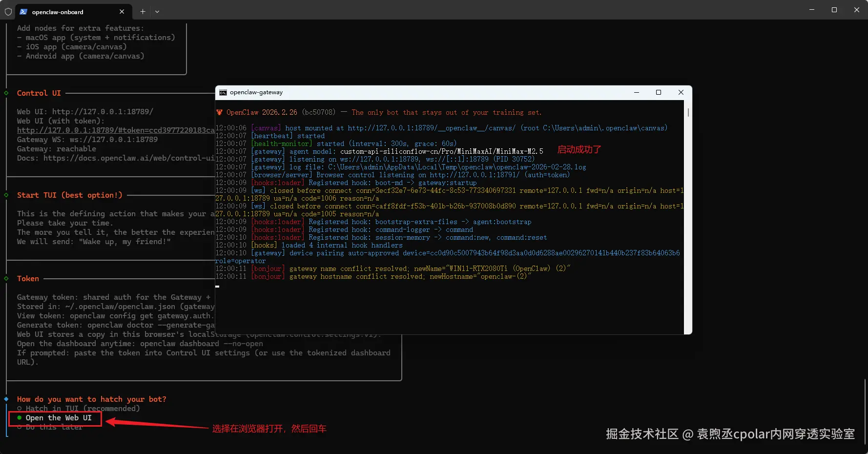Open the underlined tokenized Web UI link
Screen dimensions: 868x454
(116, 130)
